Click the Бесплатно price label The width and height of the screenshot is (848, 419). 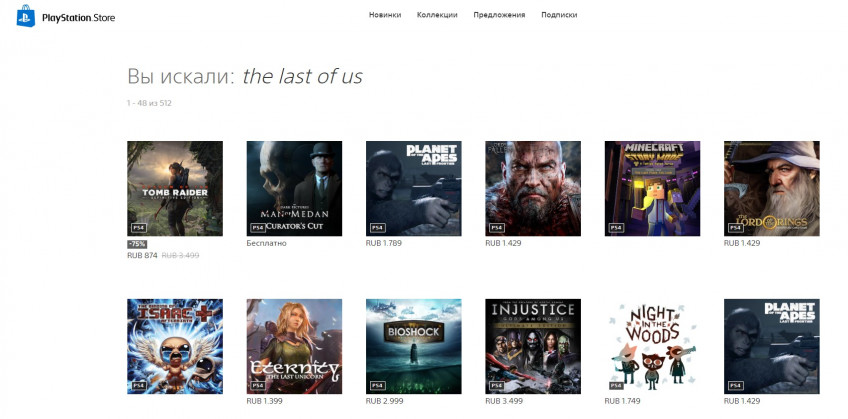click(266, 243)
